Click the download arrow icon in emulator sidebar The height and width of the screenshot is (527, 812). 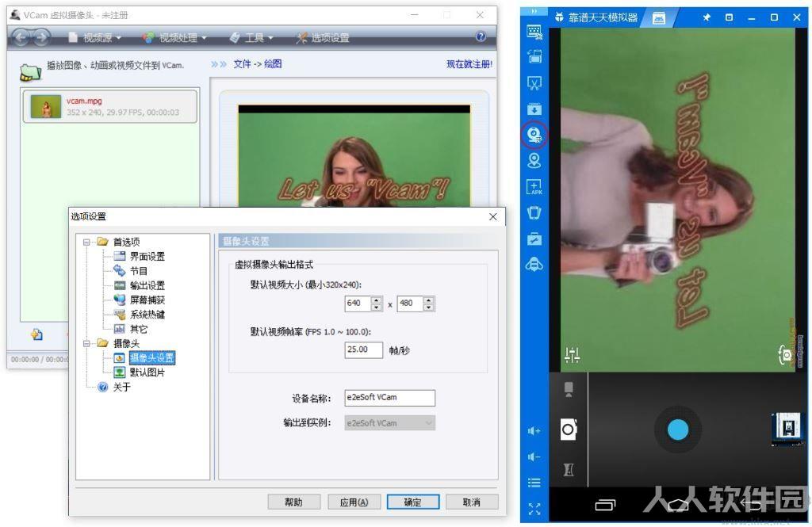click(x=534, y=109)
